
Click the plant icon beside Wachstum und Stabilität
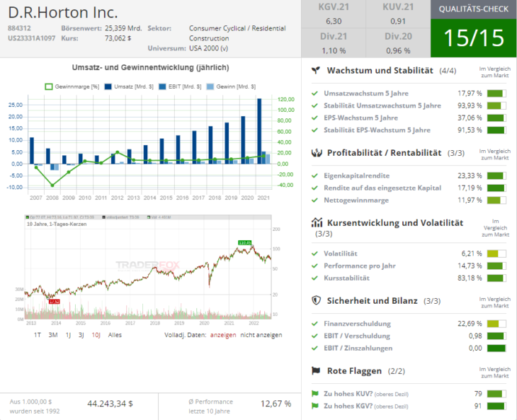(315, 71)
